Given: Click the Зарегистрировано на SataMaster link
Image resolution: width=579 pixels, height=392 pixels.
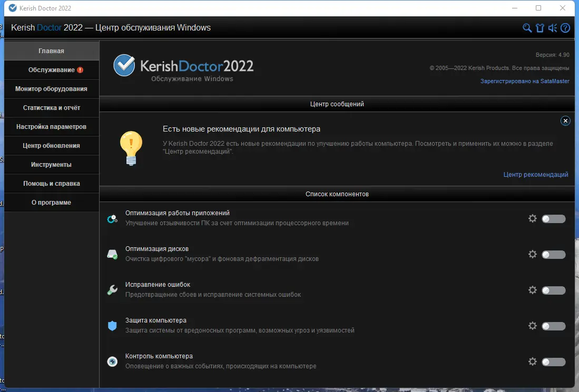Looking at the screenshot, I should click(525, 82).
